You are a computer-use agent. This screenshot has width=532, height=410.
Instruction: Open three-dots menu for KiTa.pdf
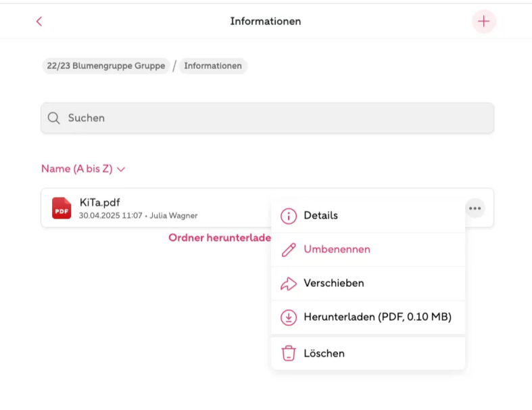click(x=475, y=208)
